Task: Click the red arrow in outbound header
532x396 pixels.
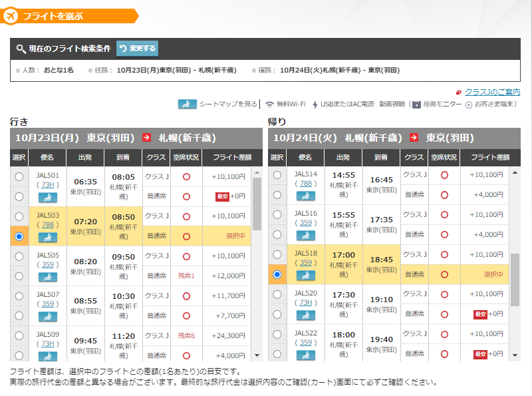Action: (146, 138)
